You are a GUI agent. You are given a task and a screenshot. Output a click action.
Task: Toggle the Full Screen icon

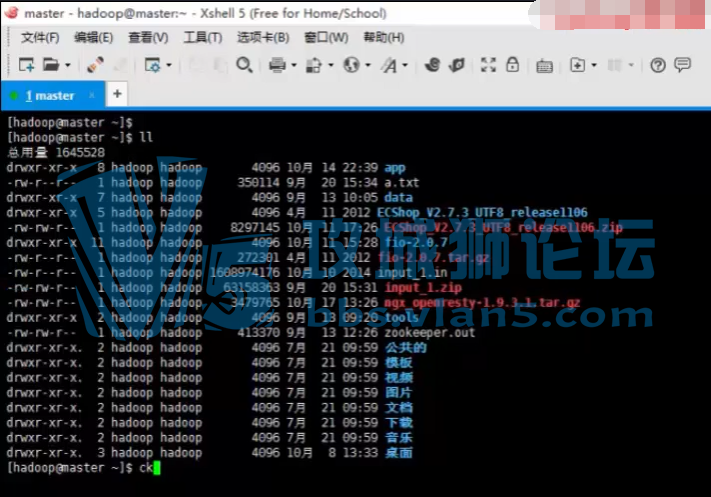click(488, 65)
